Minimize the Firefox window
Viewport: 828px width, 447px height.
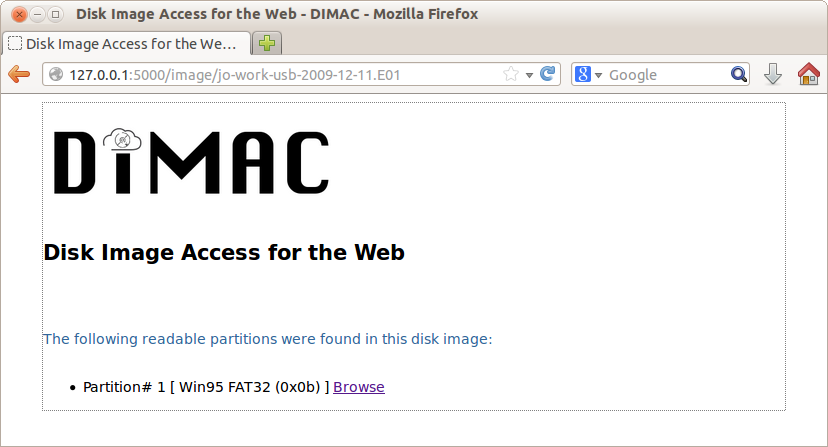click(37, 14)
